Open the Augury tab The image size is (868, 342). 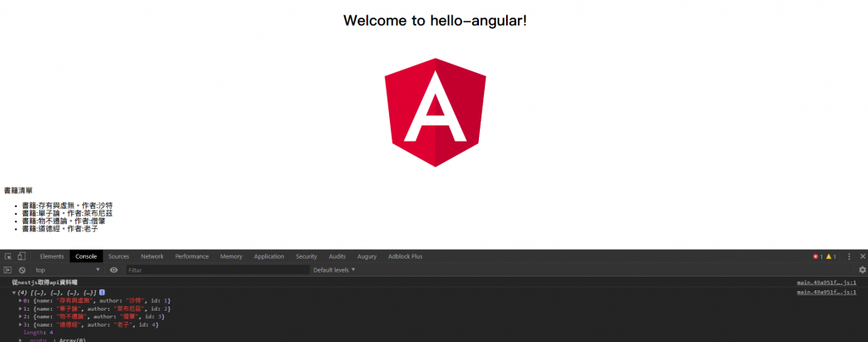click(x=367, y=256)
